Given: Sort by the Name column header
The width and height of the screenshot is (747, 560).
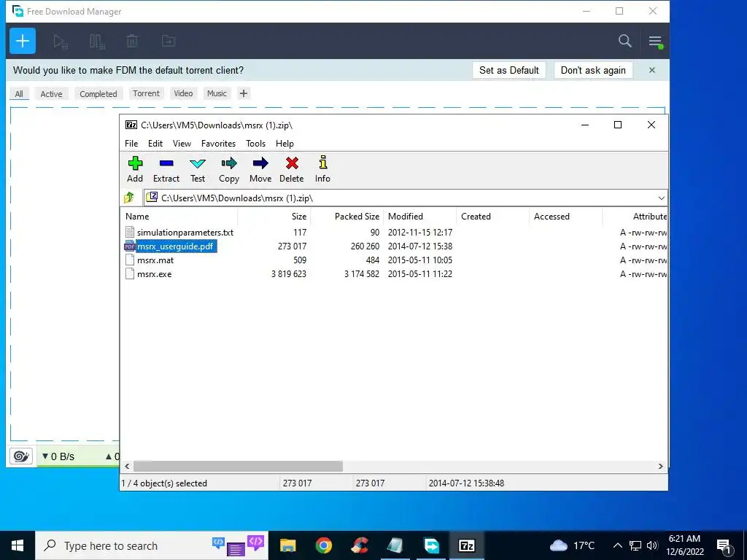Looking at the screenshot, I should tap(179, 216).
